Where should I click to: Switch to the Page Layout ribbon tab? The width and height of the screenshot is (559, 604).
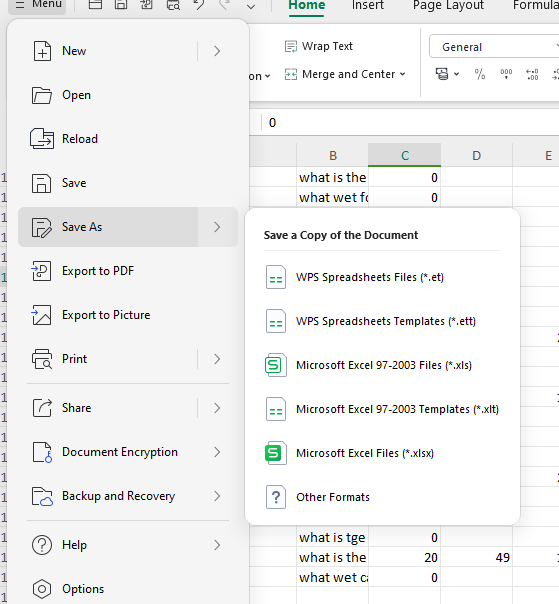pyautogui.click(x=448, y=5)
